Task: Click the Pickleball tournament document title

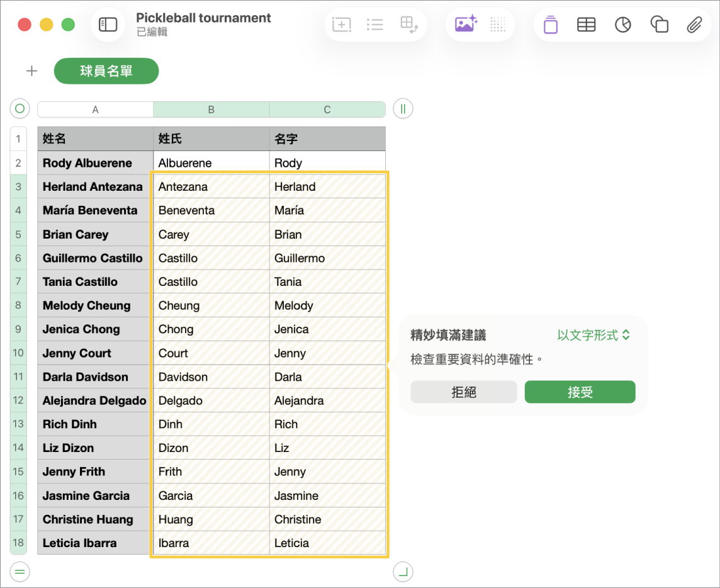Action: click(203, 18)
